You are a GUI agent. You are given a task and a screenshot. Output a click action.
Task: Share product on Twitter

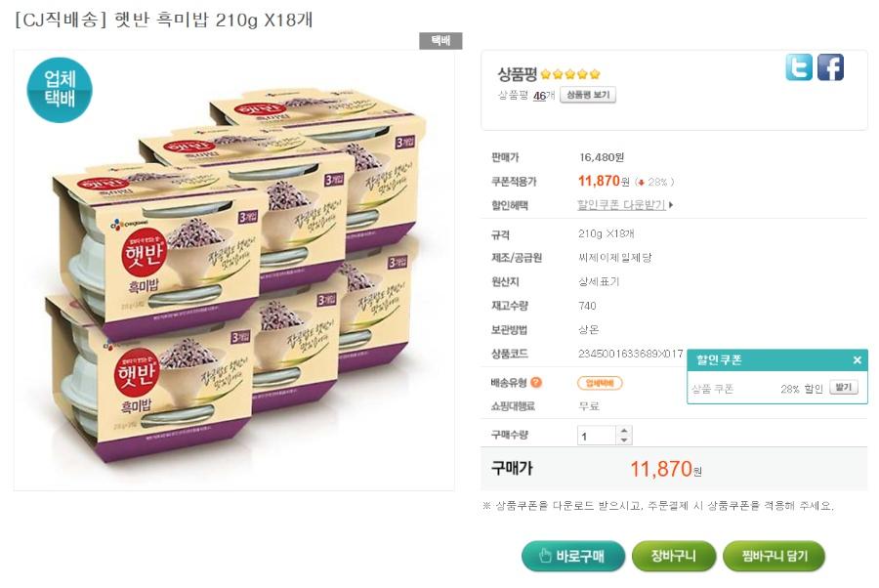(799, 67)
